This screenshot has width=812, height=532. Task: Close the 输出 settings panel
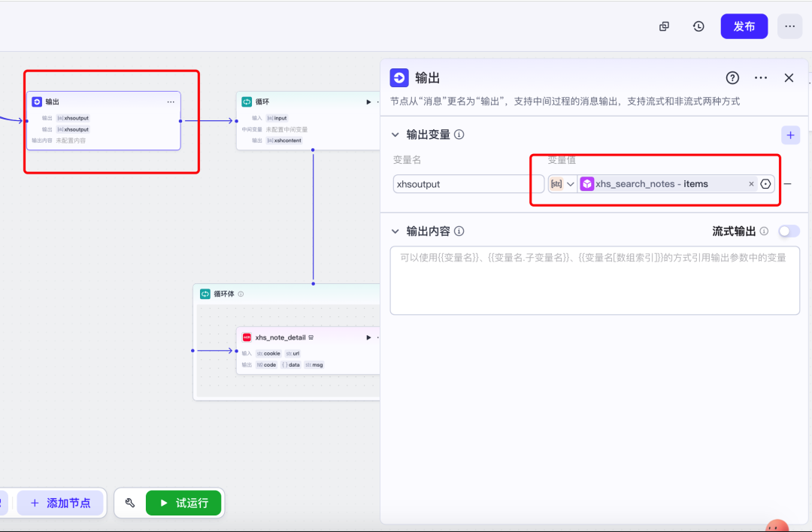coord(789,77)
